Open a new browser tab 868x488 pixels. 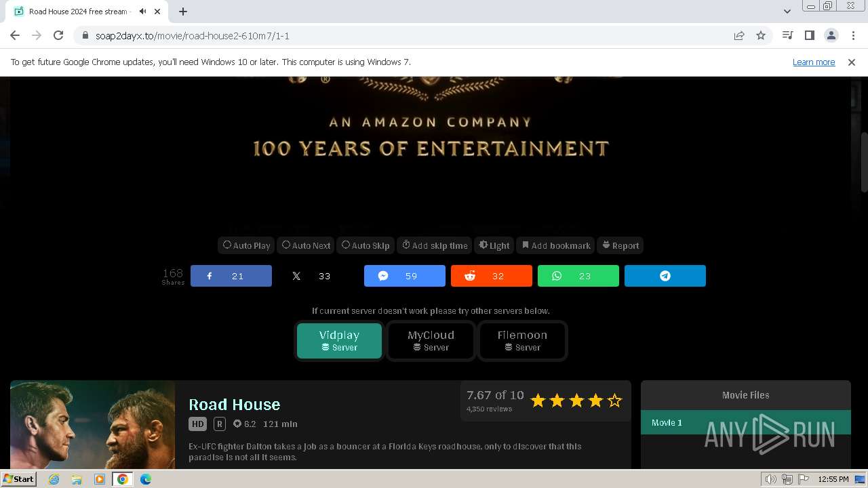[183, 12]
